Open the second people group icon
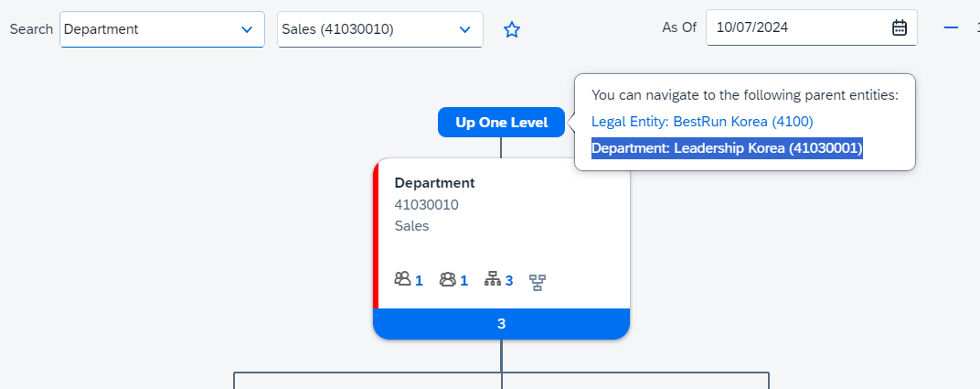The width and height of the screenshot is (980, 389). [x=448, y=279]
